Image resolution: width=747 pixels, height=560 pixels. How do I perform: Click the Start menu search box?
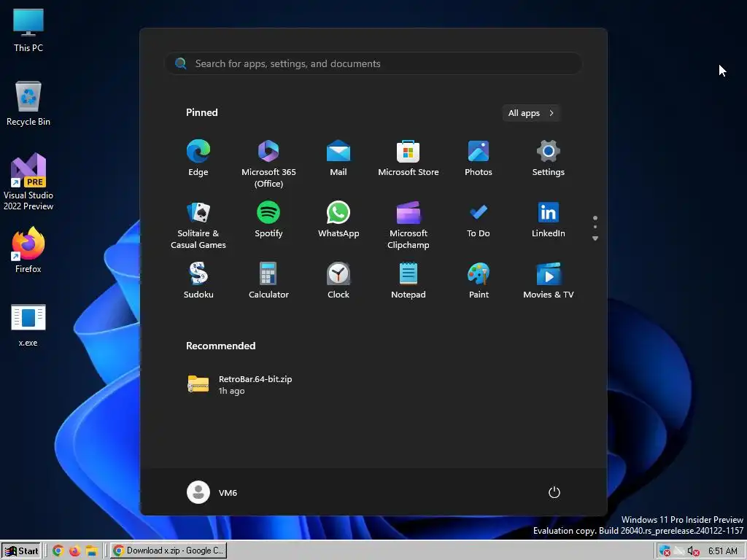[373, 64]
